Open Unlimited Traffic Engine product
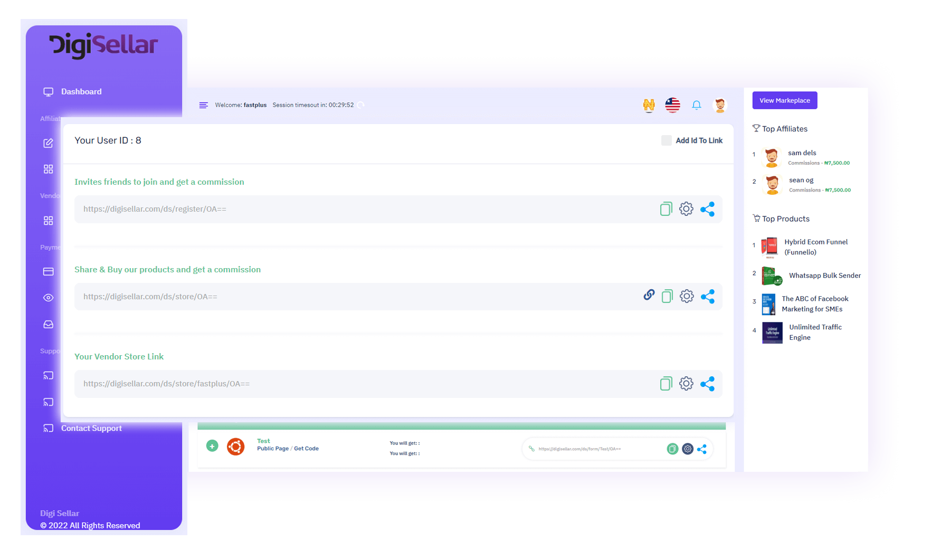The image size is (931, 560). pos(815,333)
